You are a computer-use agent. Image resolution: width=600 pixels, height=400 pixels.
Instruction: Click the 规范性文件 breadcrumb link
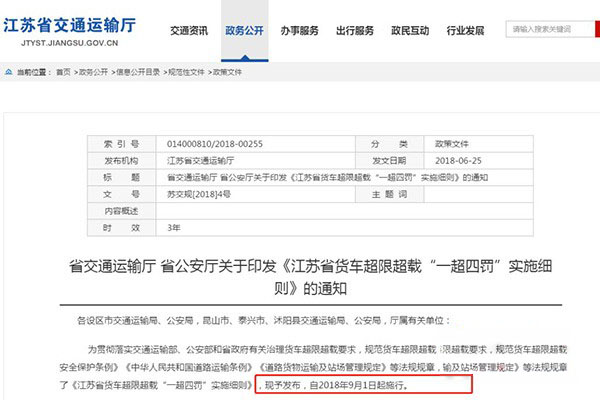click(185, 73)
